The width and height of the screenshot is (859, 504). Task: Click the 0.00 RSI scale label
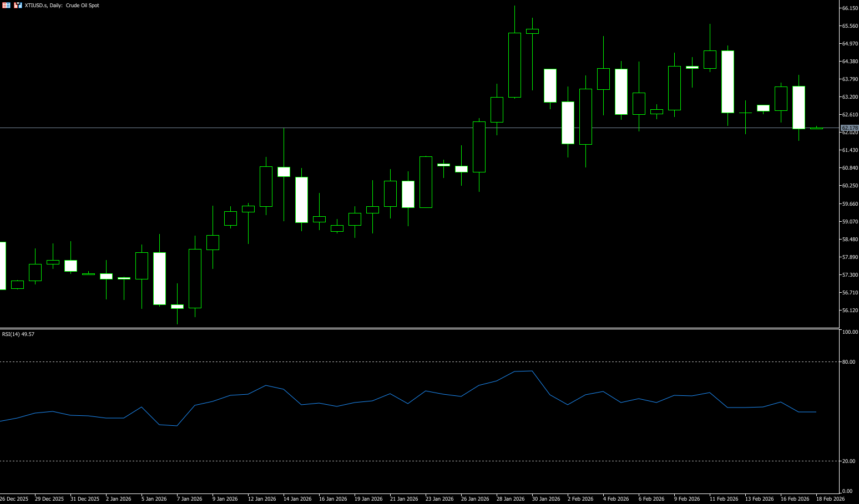coord(847,491)
